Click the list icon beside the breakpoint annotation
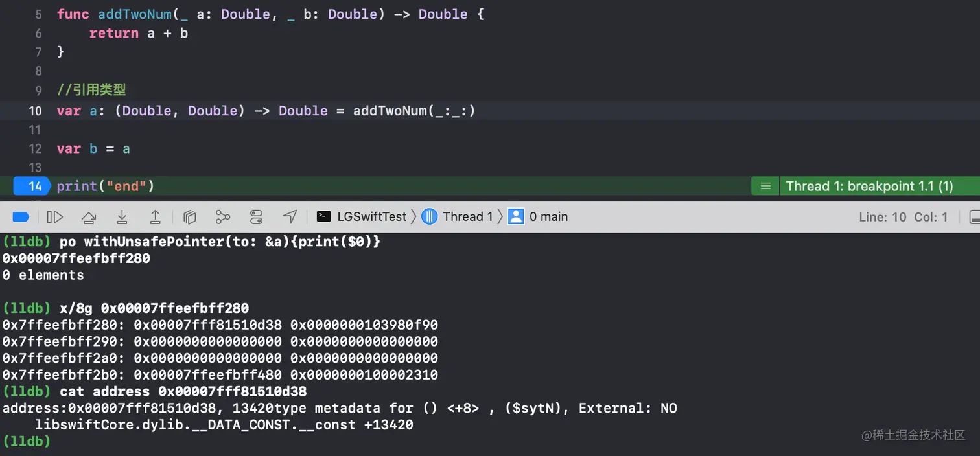980x456 pixels. pos(765,187)
